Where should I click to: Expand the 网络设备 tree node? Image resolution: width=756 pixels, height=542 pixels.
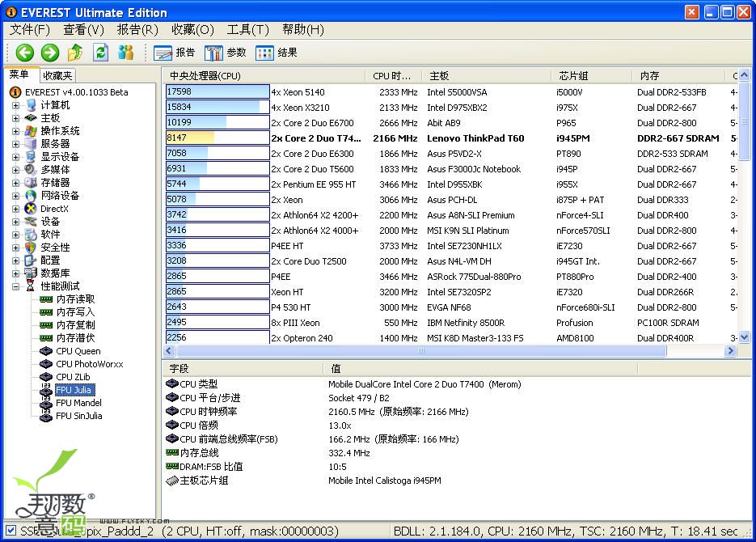tap(16, 196)
